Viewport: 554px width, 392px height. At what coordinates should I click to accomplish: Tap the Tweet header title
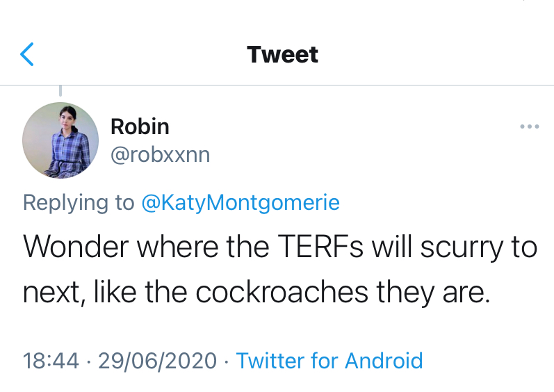click(x=282, y=55)
